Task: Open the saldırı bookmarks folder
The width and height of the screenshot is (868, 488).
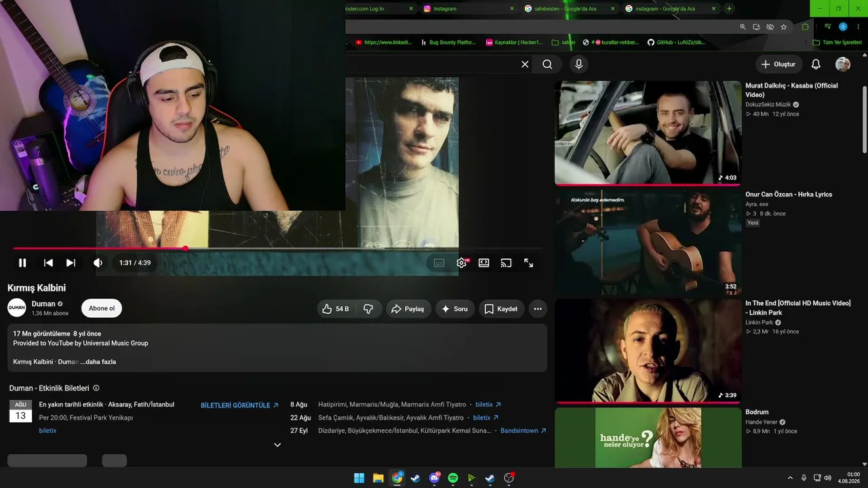Action: click(564, 42)
